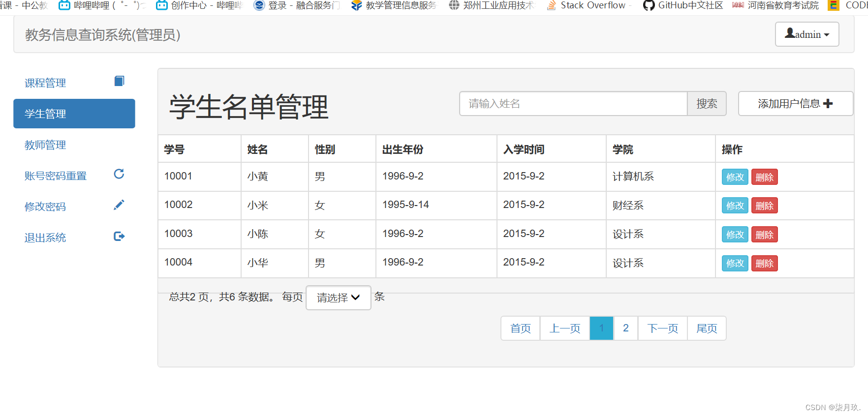Open 账号密码重置 in the sidebar
The image size is (868, 416).
click(74, 176)
